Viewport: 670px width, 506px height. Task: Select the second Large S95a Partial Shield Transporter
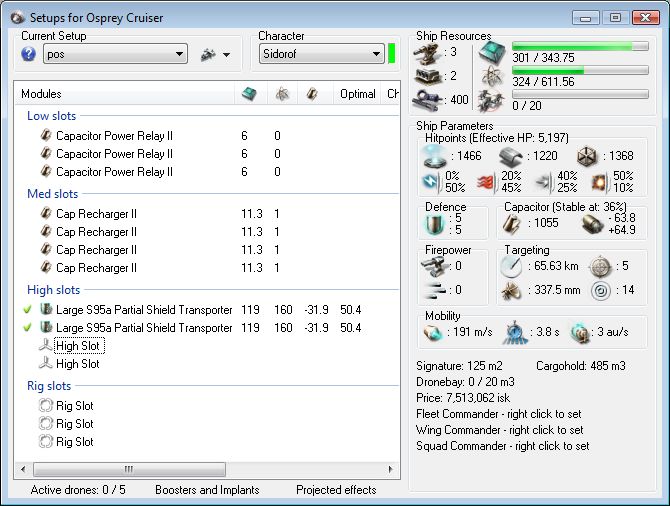click(144, 327)
